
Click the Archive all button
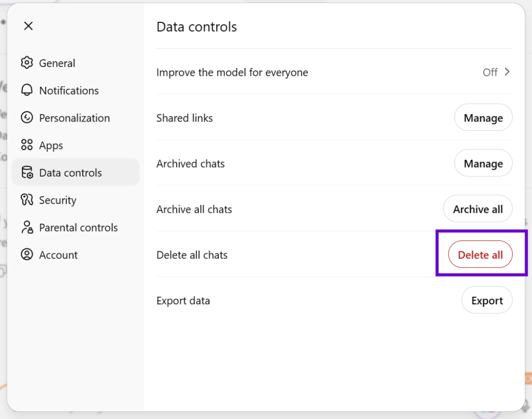point(477,209)
